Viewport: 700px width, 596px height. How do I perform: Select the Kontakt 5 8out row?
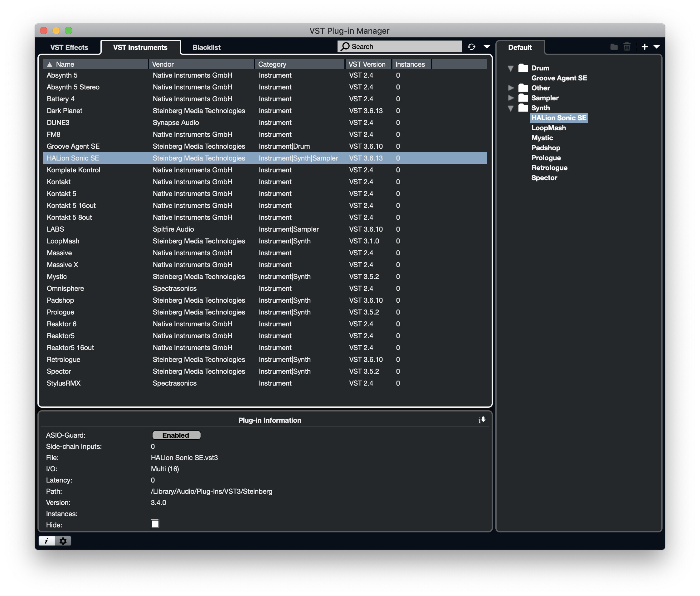(x=265, y=217)
